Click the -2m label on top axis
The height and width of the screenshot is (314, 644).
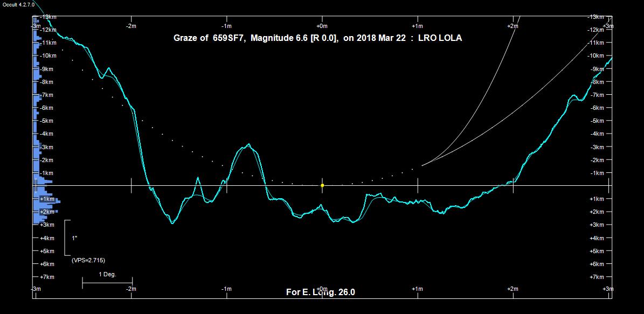(x=131, y=26)
